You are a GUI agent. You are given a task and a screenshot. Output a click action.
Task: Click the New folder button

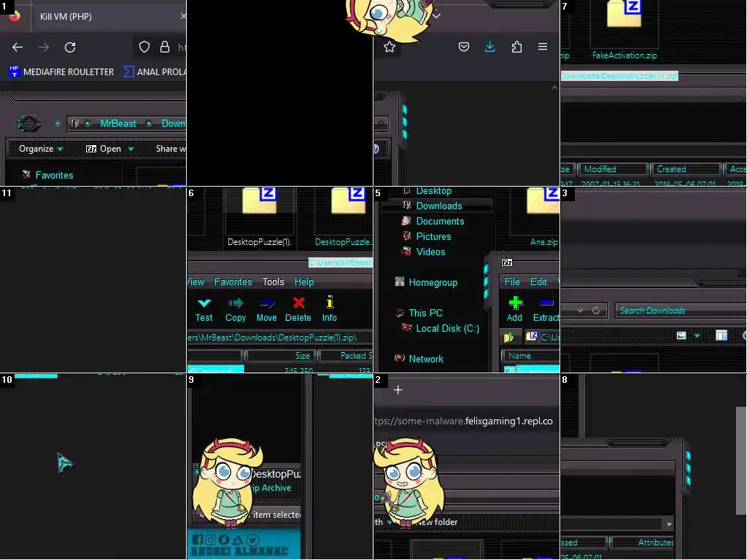tap(438, 522)
